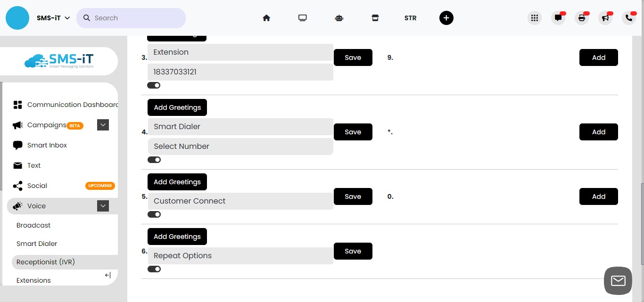Select Broadcast from the Voice submenu
This screenshot has width=644, height=302.
tap(33, 225)
